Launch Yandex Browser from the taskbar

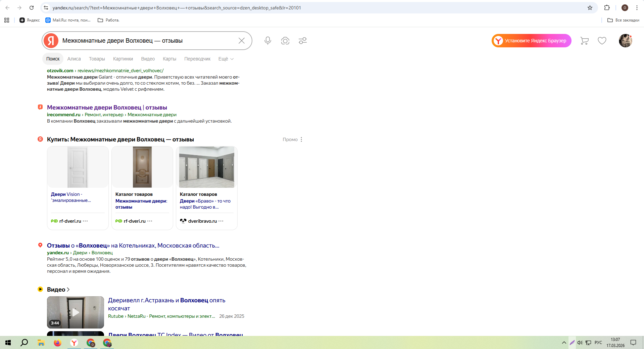pyautogui.click(x=74, y=343)
